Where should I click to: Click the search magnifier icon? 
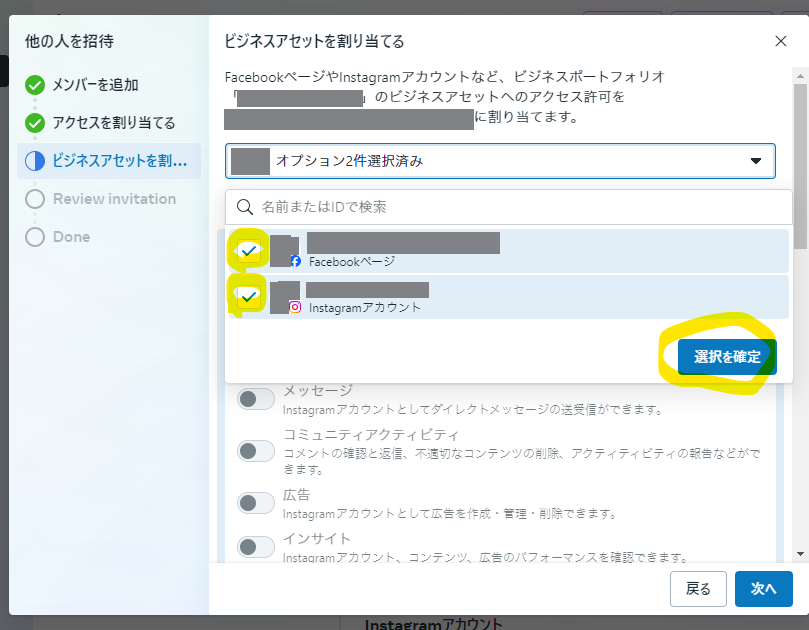tap(245, 207)
